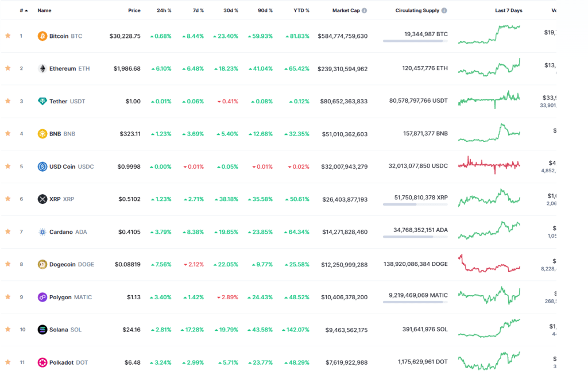The image size is (588, 371).
Task: Toggle the watchlist star for Bitcoin
Action: tap(8, 36)
